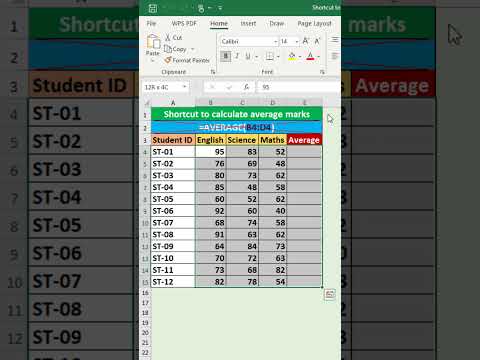Toggle Underline formatting
Image resolution: width=480 pixels, height=360 pixels.
(248, 56)
